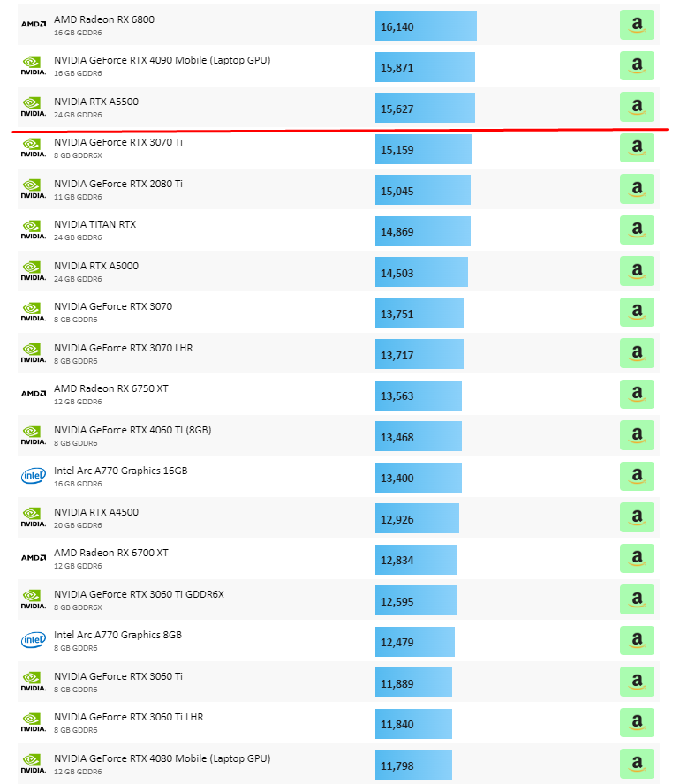Viewport: 680px width, 784px height.
Task: Click the NVIDIA logo beside RTX 2080 Ti
Action: [x=33, y=189]
